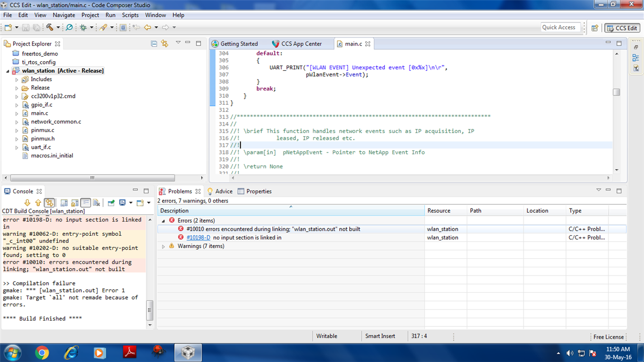Open the Build hammer dropdown arrow
Image resolution: width=644 pixels, height=362 pixels.
click(58, 27)
